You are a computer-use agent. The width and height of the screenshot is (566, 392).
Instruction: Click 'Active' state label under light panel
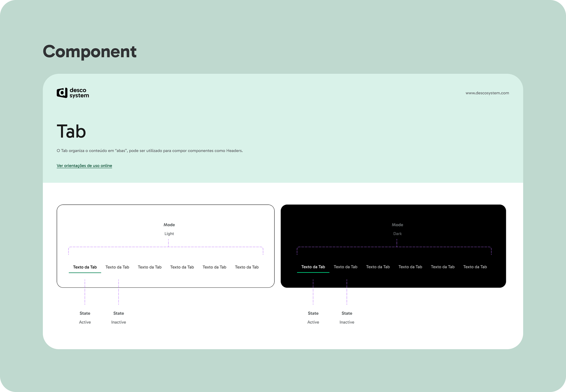tap(85, 322)
